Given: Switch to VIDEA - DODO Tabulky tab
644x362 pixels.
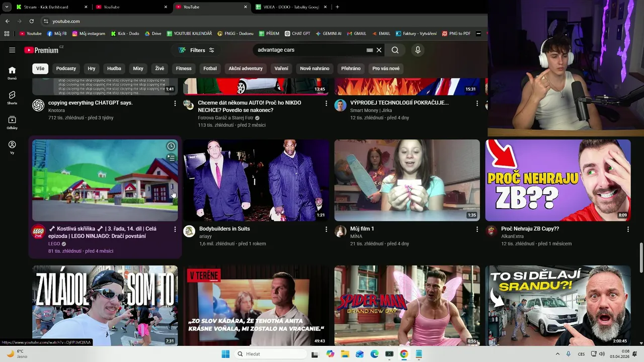Looking at the screenshot, I should 291,7.
